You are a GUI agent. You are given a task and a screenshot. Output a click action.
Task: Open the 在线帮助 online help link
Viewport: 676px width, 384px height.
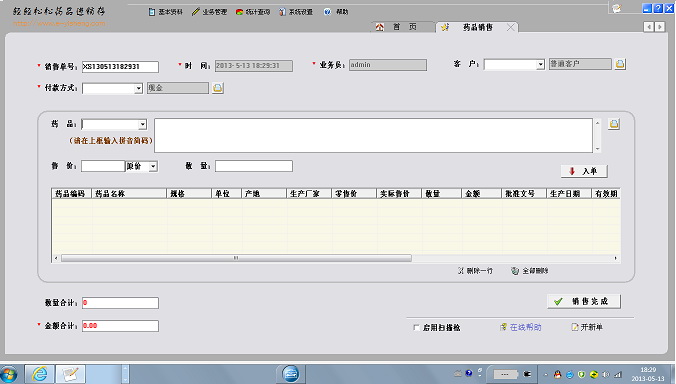pos(525,328)
